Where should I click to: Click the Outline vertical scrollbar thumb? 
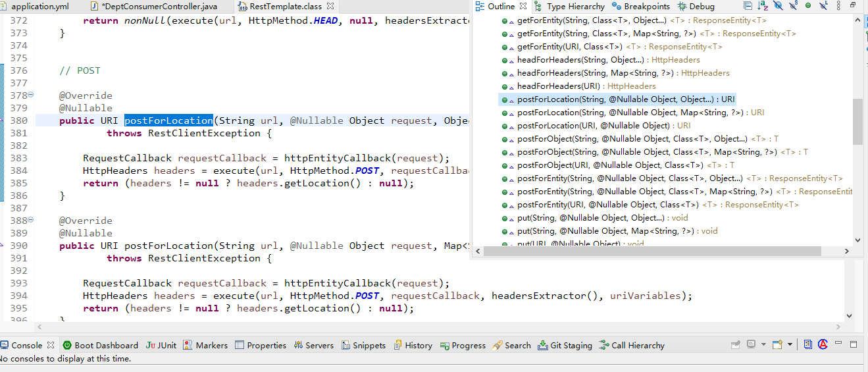click(857, 122)
